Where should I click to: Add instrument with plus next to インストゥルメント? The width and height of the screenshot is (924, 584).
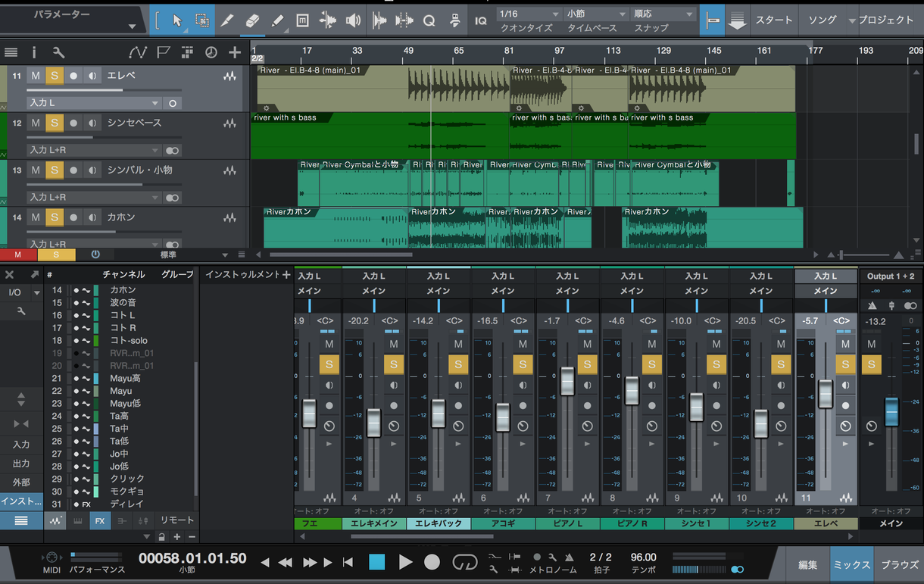pyautogui.click(x=286, y=274)
